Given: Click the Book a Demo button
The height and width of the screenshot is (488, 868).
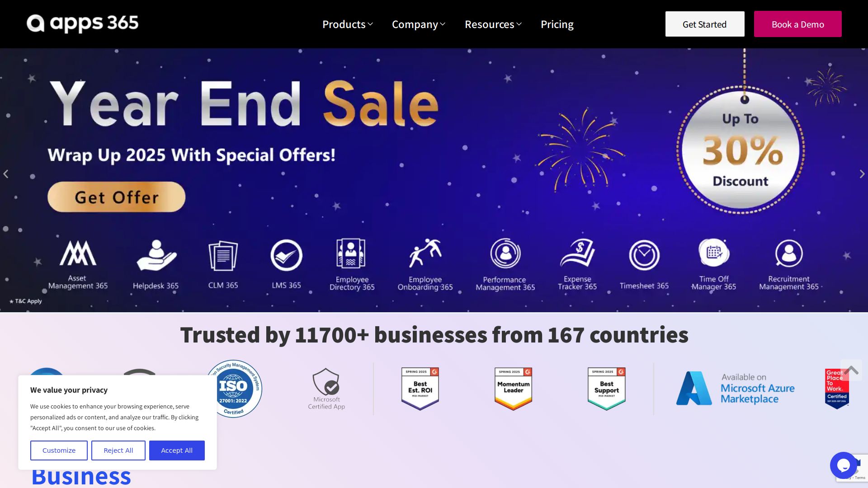Looking at the screenshot, I should (798, 24).
